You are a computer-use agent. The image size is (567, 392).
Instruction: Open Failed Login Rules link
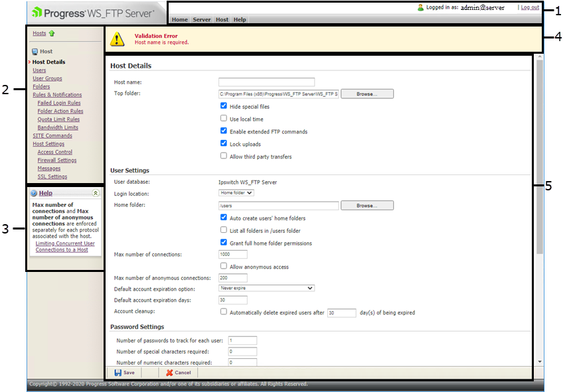point(59,103)
